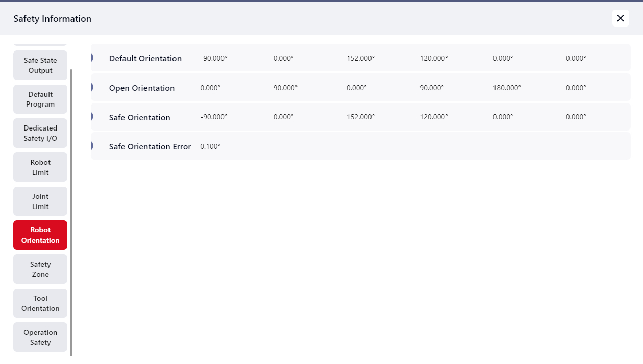The image size is (643, 364).
Task: Click the Default Orientation row icon
Action: coord(92,58)
